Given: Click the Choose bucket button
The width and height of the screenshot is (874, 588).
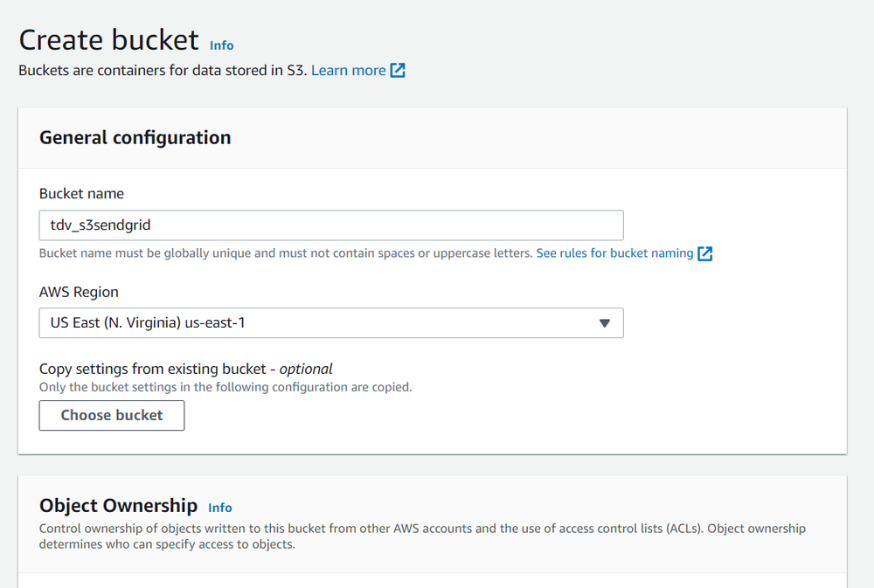Looking at the screenshot, I should [111, 415].
